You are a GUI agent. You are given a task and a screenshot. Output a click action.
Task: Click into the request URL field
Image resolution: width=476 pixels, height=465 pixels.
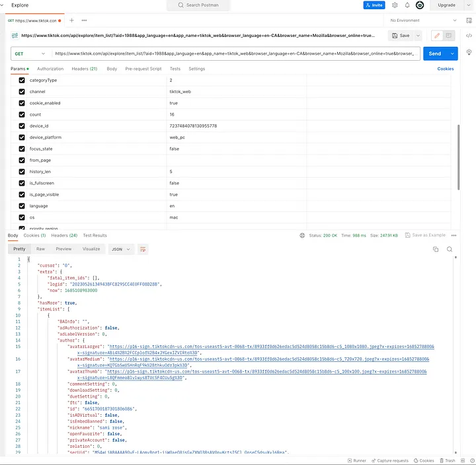pyautogui.click(x=235, y=54)
